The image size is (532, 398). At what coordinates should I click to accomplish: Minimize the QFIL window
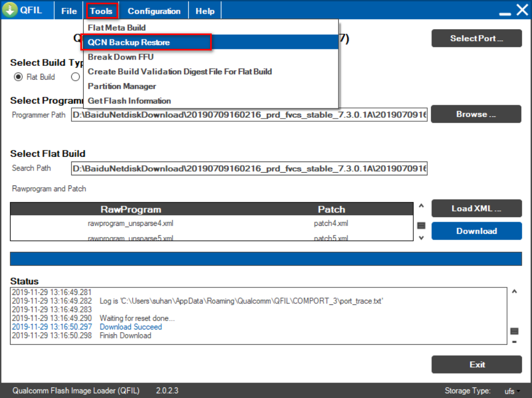tap(505, 13)
